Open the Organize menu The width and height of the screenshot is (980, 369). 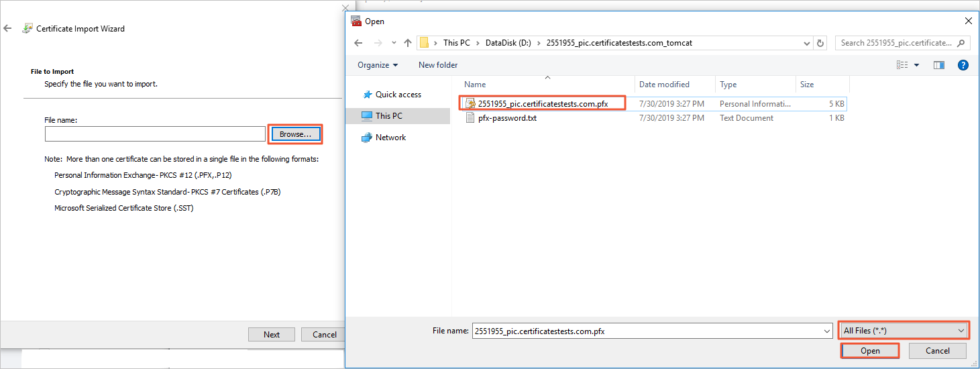[x=378, y=65]
